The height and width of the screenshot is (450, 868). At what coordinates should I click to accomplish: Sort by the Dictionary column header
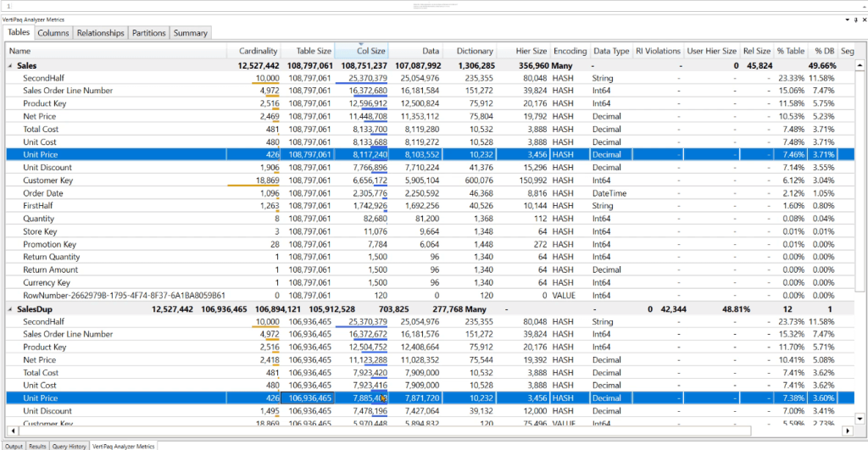coord(470,51)
